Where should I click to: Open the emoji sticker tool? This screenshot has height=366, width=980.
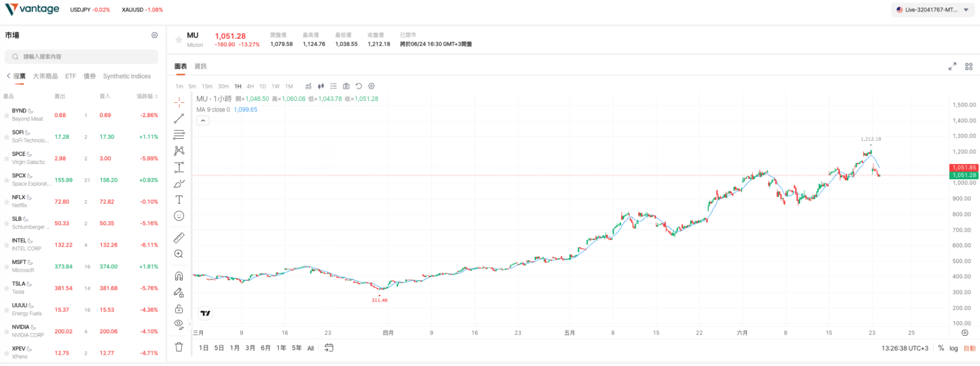[x=179, y=216]
